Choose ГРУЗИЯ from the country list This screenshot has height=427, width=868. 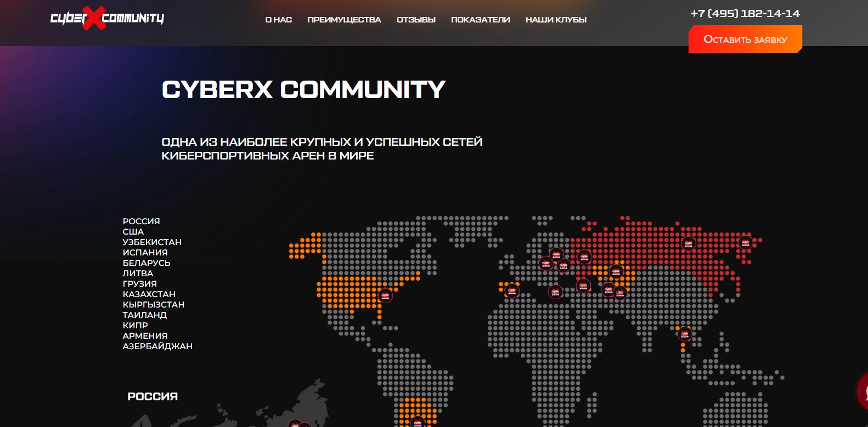pyautogui.click(x=140, y=284)
